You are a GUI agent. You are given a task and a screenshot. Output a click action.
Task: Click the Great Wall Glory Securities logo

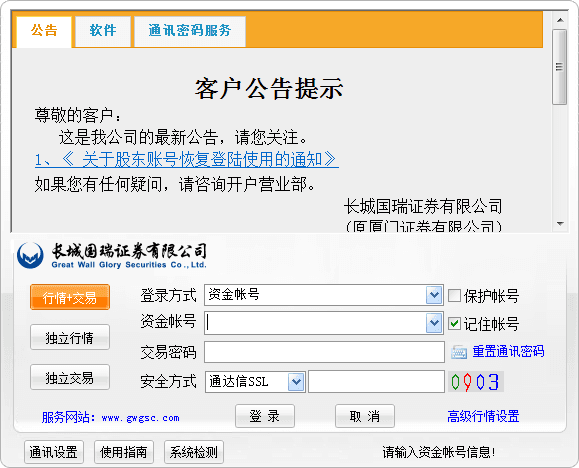click(112, 255)
